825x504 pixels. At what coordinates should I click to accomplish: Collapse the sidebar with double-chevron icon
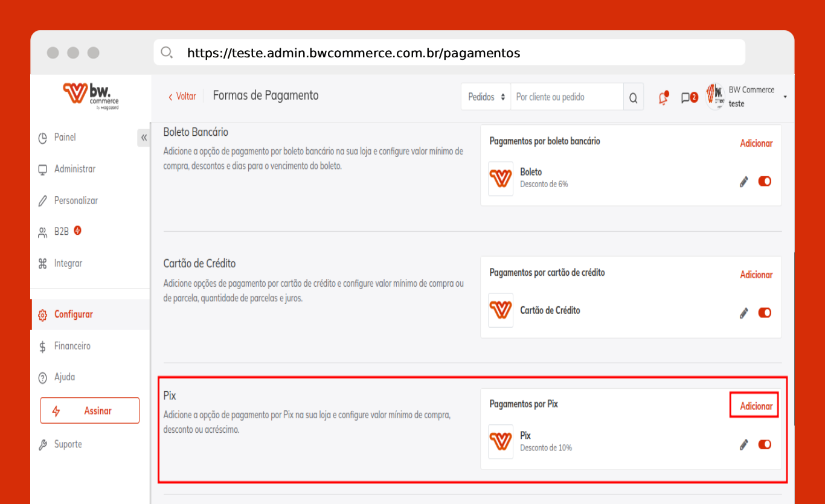click(x=144, y=138)
